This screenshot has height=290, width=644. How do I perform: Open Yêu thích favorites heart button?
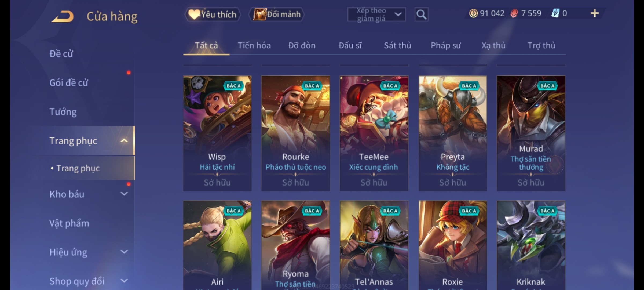(213, 14)
